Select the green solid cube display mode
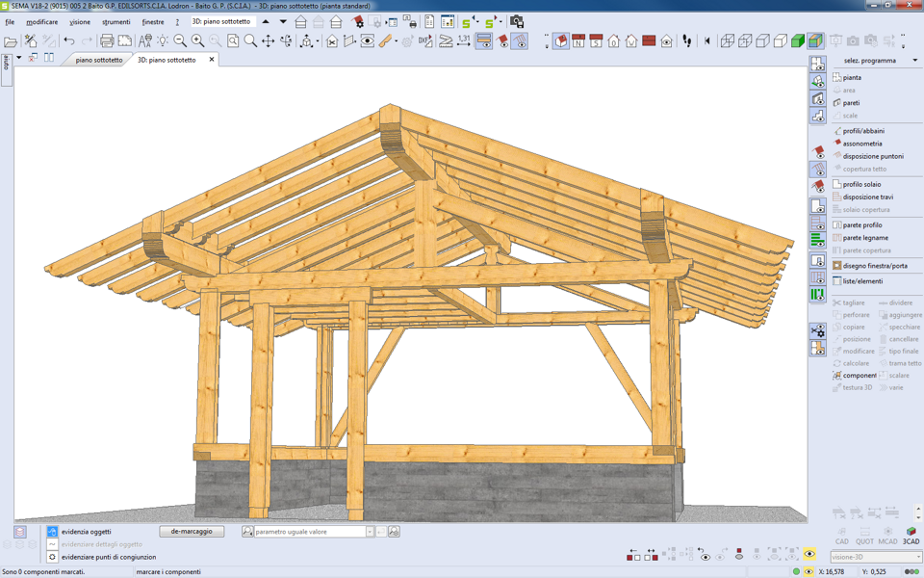 pyautogui.click(x=798, y=41)
